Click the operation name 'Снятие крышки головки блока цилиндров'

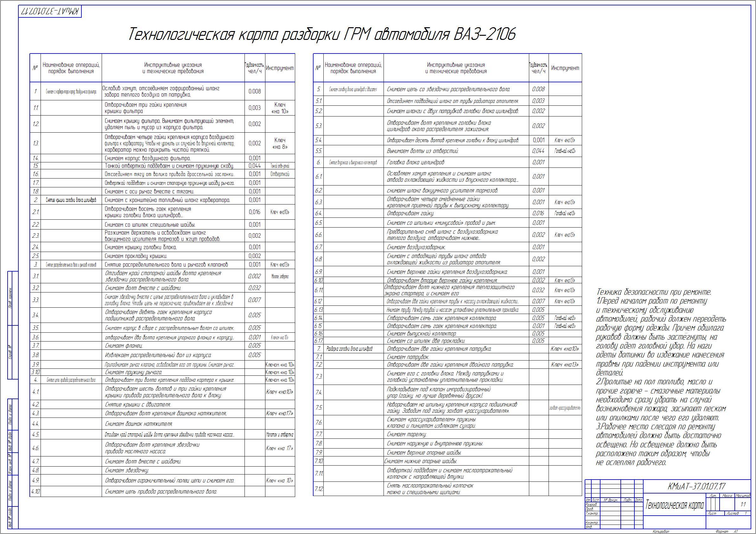click(x=71, y=200)
